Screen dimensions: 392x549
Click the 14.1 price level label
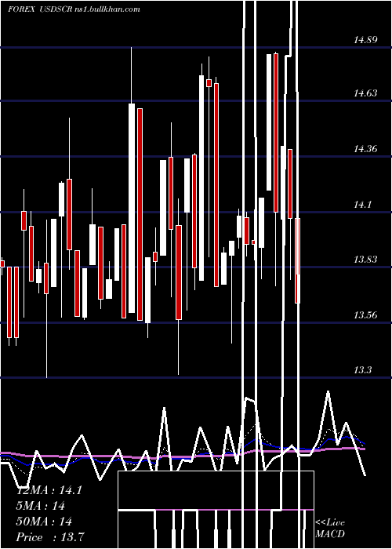(362, 204)
